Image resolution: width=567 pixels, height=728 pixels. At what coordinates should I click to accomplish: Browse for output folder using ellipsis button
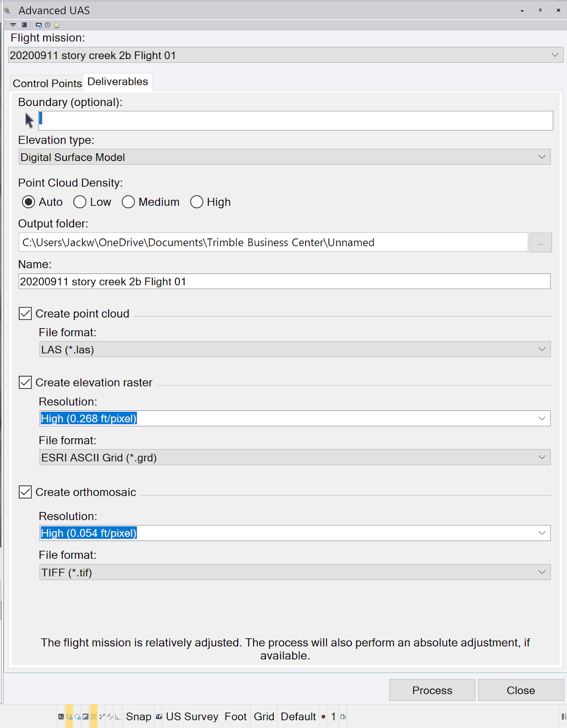(x=541, y=243)
